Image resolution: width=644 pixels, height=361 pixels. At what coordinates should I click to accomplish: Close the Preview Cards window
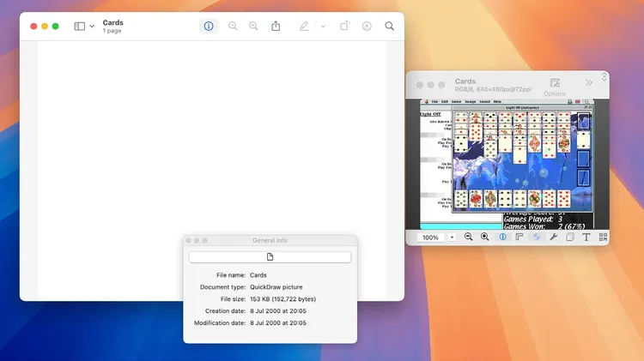tap(33, 27)
